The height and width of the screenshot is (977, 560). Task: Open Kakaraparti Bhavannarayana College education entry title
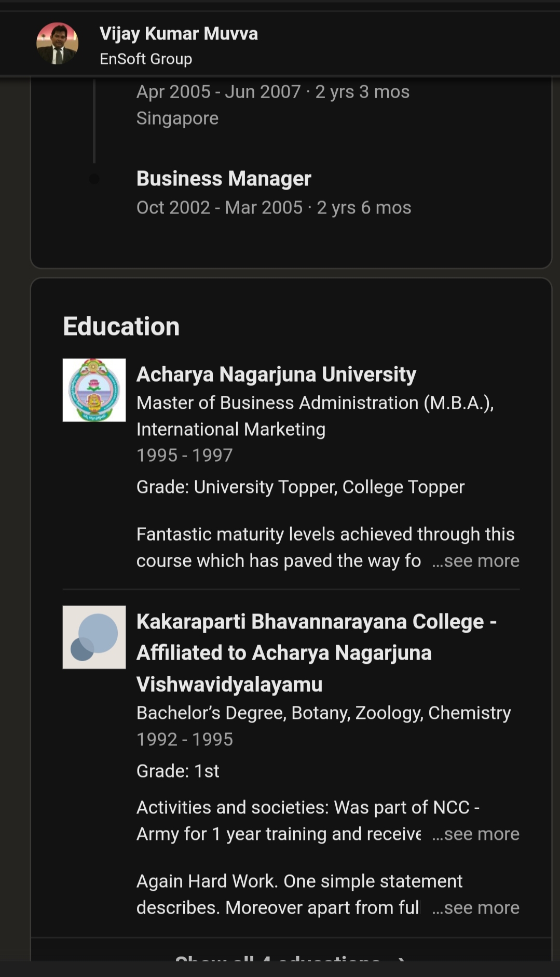pos(316,653)
